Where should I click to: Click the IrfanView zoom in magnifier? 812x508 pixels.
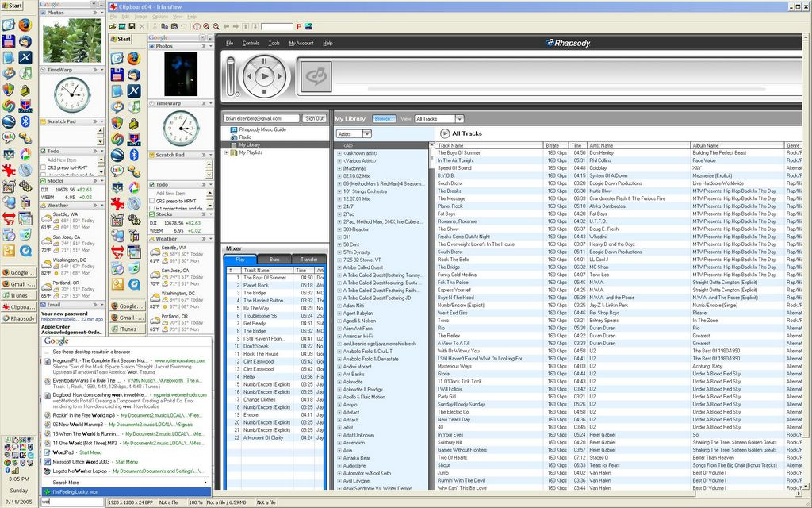click(x=207, y=26)
